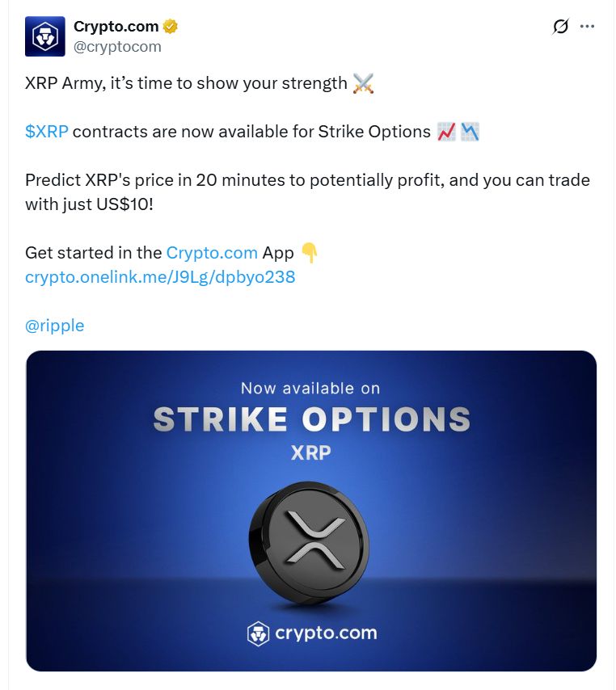Open the Crypto.com App link in text

point(212,253)
